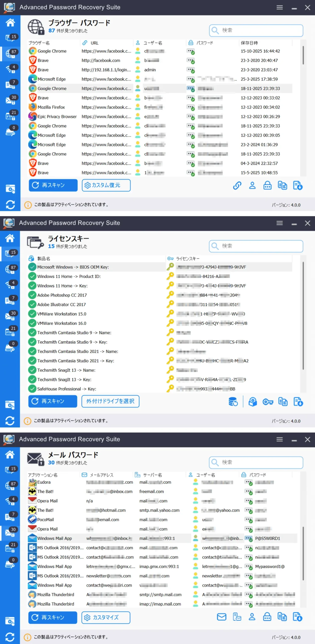The height and width of the screenshot is (644, 315).
Task: Open hamburger menu in license key window
Action: [x=280, y=223]
